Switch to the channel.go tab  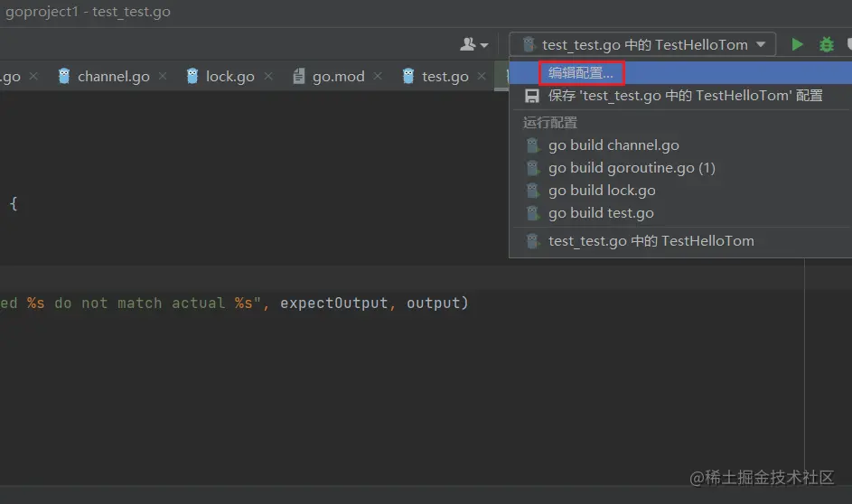[x=113, y=77]
